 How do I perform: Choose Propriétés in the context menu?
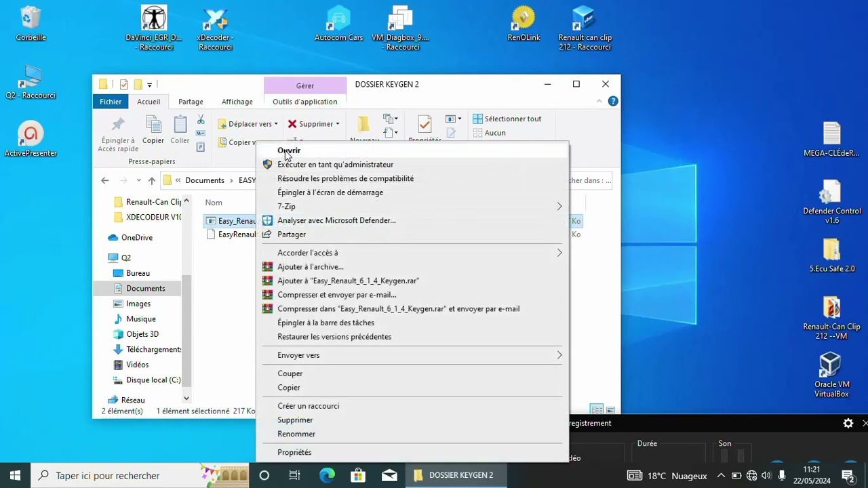point(412,452)
